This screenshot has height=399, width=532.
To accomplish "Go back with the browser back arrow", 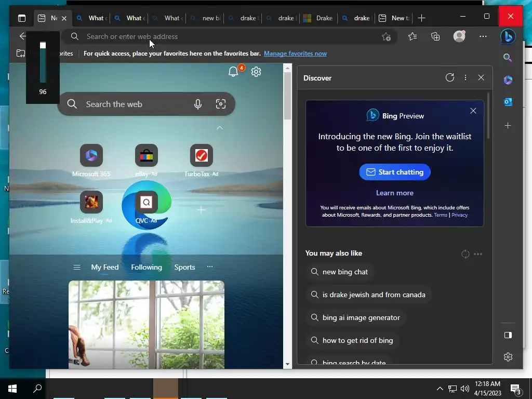I will pyautogui.click(x=22, y=36).
